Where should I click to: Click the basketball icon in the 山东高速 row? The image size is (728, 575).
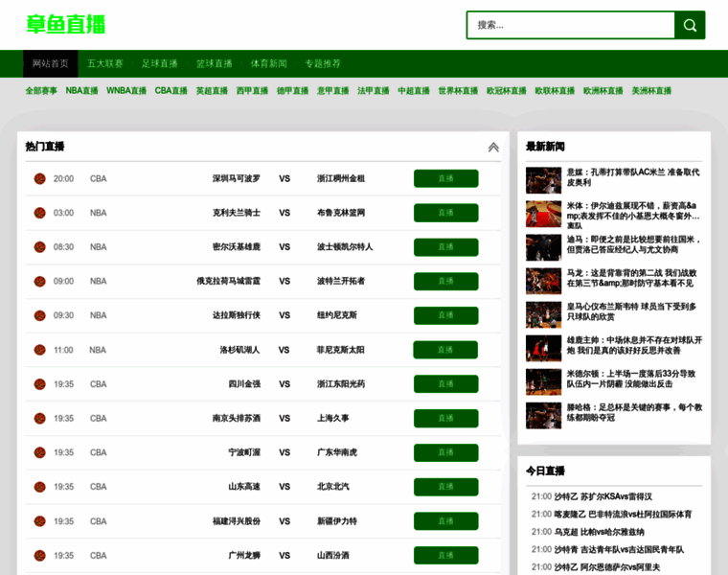40,487
